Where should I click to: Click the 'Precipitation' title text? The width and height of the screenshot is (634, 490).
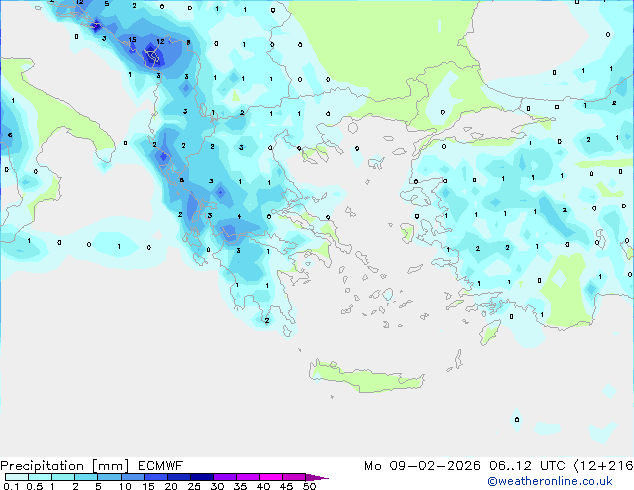point(42,466)
